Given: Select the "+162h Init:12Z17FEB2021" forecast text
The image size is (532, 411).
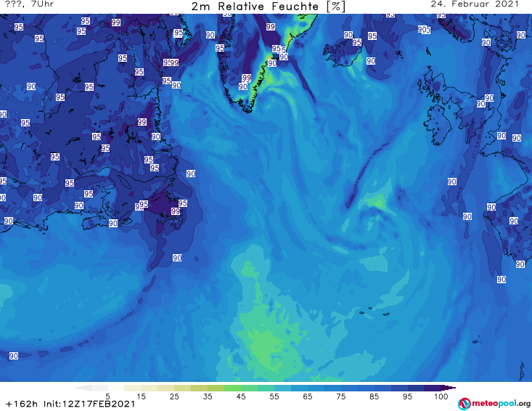Looking at the screenshot, I should click(70, 404).
